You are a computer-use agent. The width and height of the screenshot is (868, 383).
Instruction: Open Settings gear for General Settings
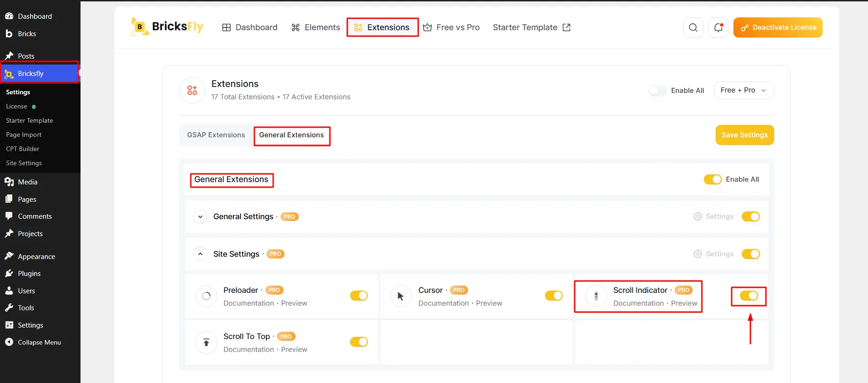point(713,216)
